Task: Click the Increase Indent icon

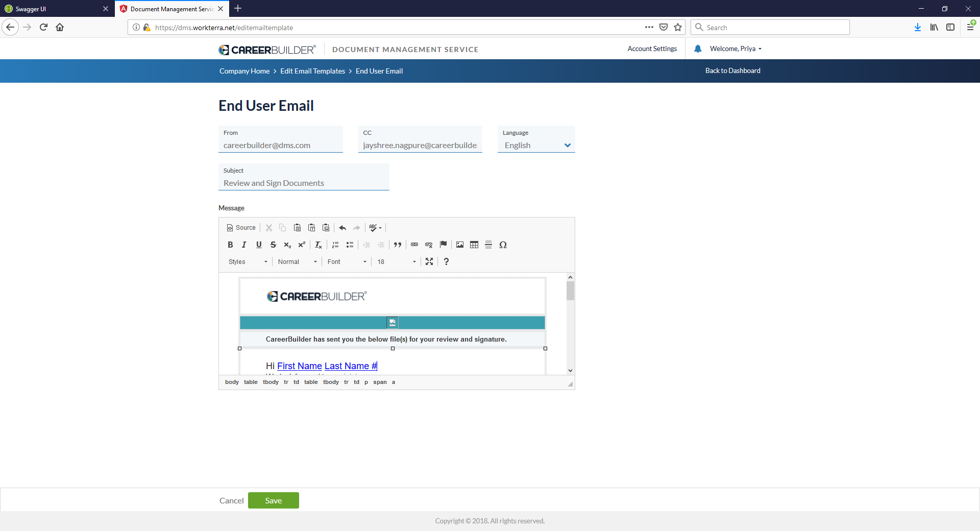Action: (381, 245)
